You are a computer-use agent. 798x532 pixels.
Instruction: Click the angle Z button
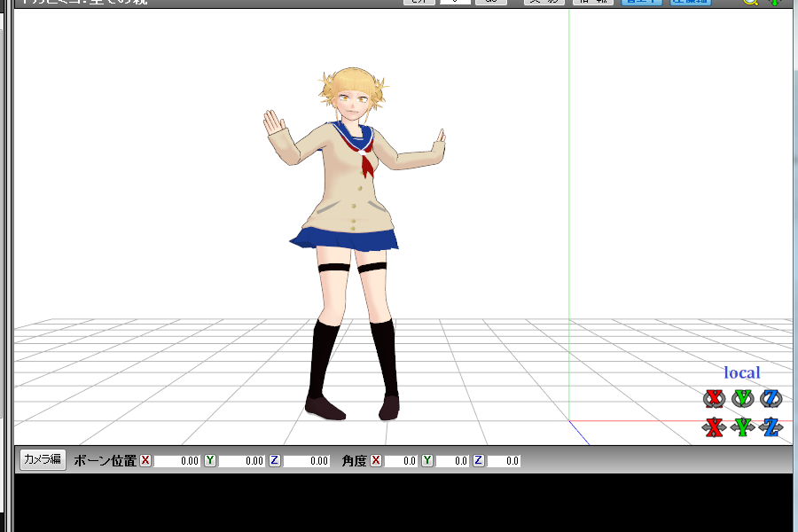click(479, 460)
